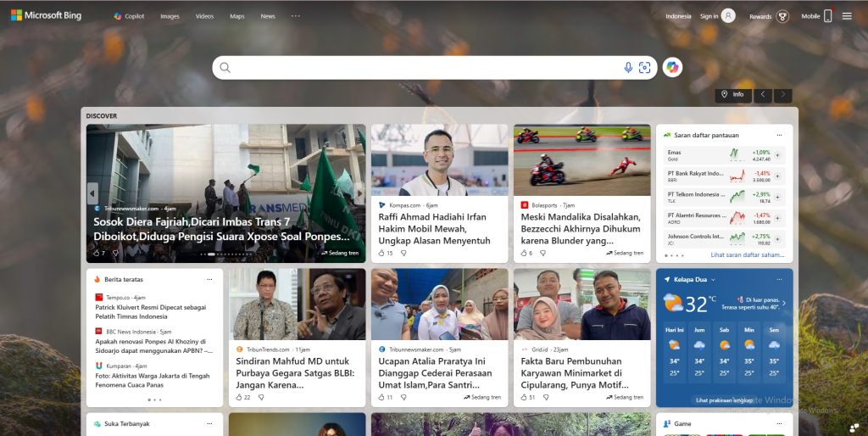Dislike the Sindiran Mahfud MD article
Screen dimensions: 868x436
click(261, 397)
